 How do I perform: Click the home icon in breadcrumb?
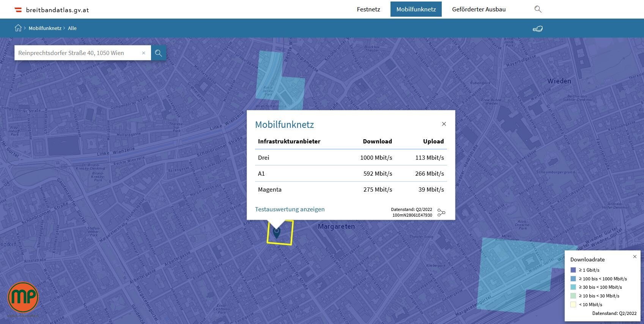(x=18, y=28)
